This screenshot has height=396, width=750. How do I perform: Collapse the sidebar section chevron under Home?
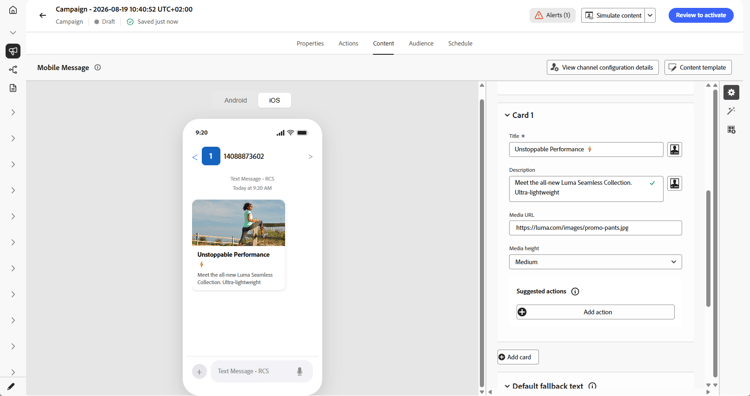13,33
